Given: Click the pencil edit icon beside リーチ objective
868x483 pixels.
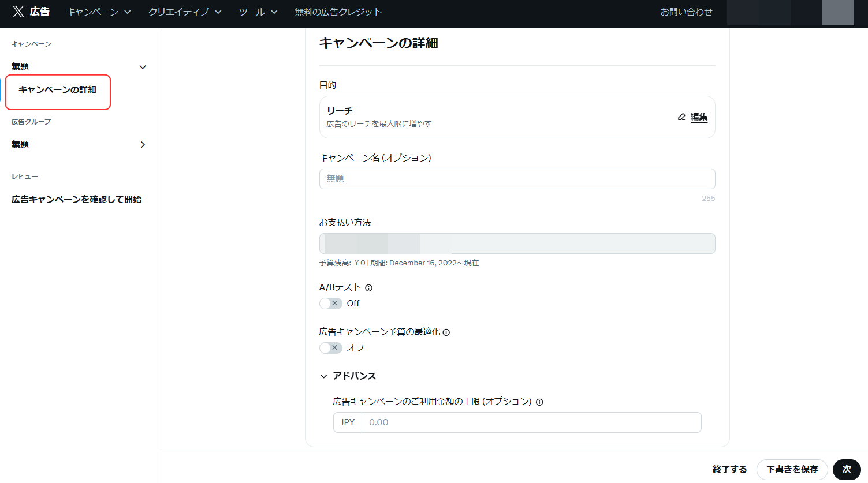Looking at the screenshot, I should (x=682, y=117).
